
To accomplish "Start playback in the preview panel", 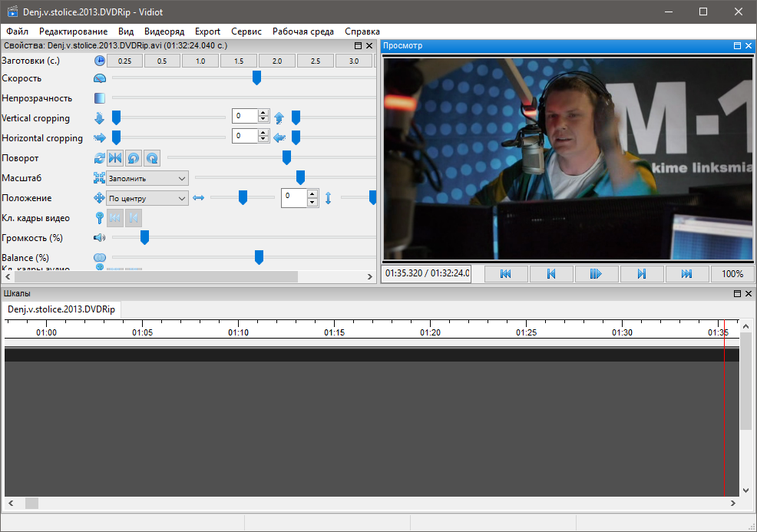I will pos(597,274).
